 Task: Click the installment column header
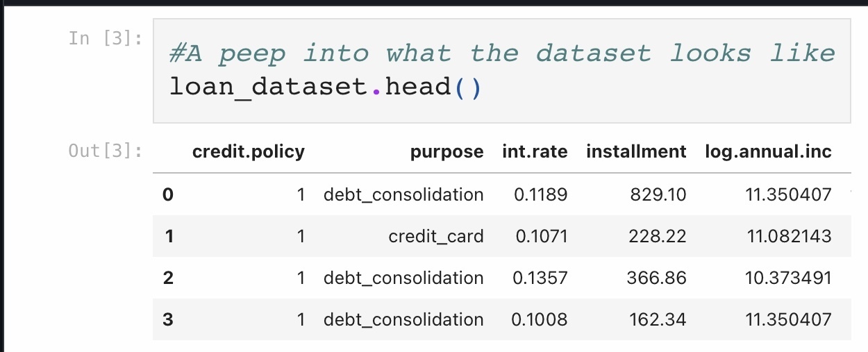tap(636, 152)
